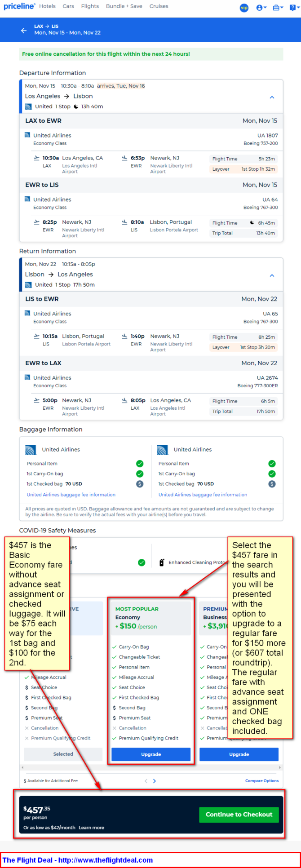Click the + $150 /person Economy price
The image size is (301, 868).
click(136, 626)
